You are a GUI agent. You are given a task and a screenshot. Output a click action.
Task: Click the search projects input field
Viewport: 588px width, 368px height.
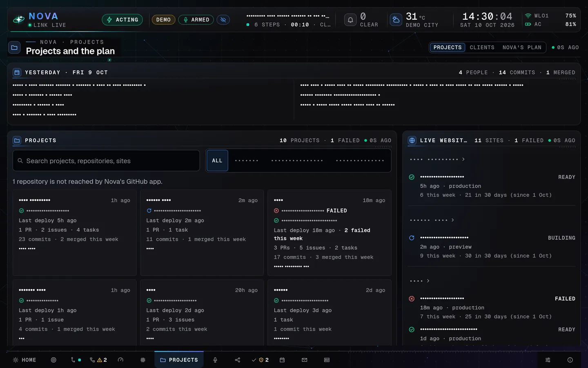(x=106, y=161)
